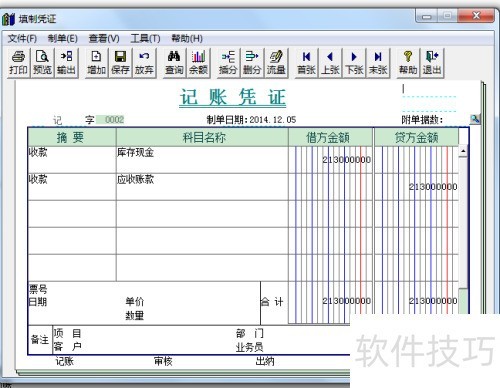Click the 贷方金额 column header
The height and width of the screenshot is (388, 500).
(x=417, y=137)
